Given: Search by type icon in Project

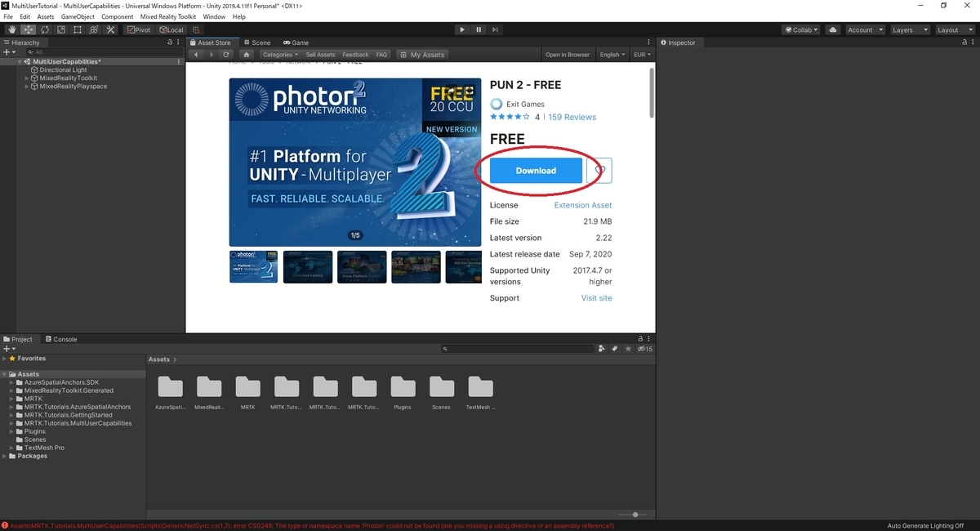Looking at the screenshot, I should (x=603, y=349).
